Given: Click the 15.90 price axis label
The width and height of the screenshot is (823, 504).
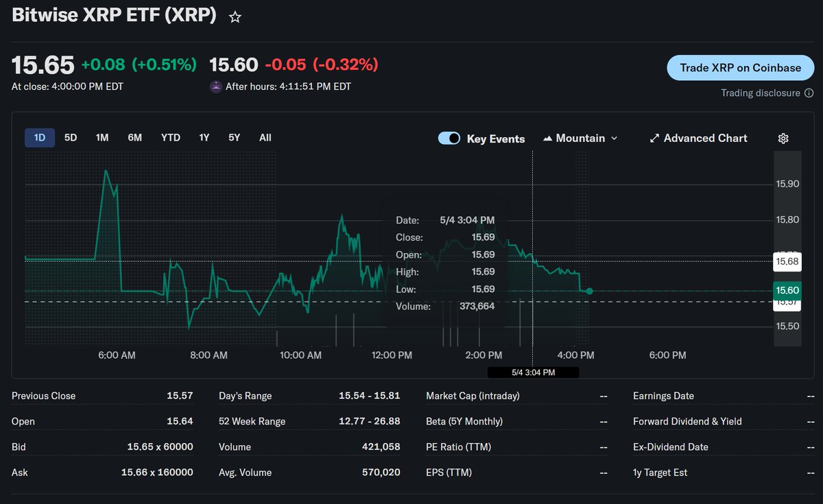Looking at the screenshot, I should (787, 184).
